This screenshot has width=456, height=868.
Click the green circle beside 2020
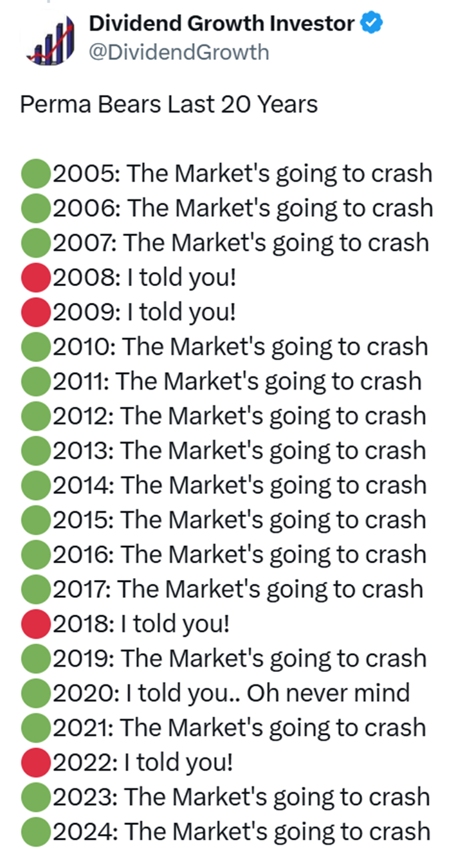(x=36, y=693)
